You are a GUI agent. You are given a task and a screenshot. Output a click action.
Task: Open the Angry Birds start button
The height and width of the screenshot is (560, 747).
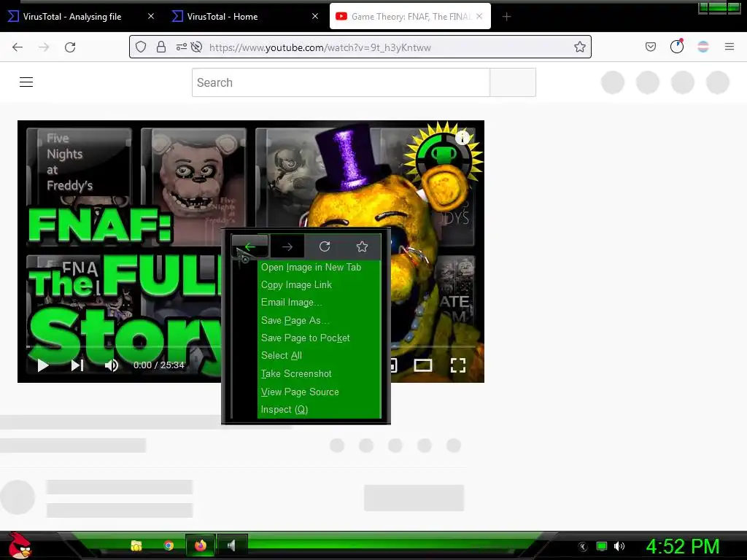click(20, 545)
